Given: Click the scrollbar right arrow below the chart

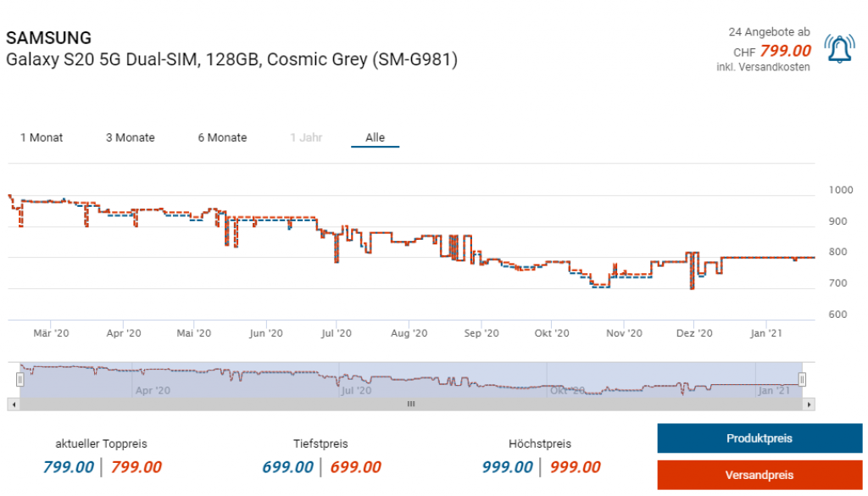Looking at the screenshot, I should click(x=810, y=404).
